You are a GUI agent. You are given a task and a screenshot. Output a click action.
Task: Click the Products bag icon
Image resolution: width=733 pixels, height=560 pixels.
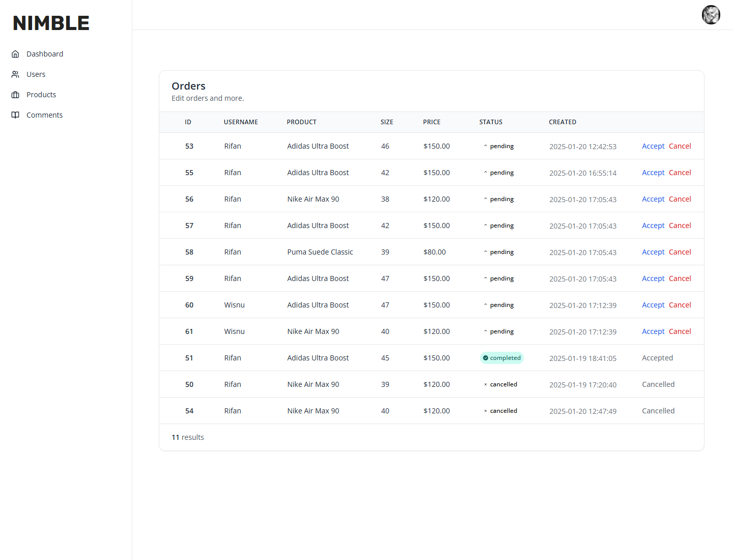tap(15, 95)
